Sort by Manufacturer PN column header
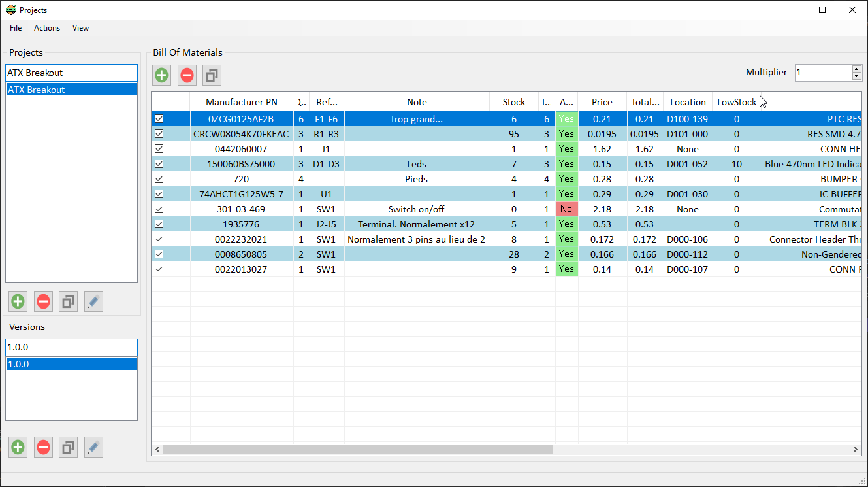The height and width of the screenshot is (487, 868). tap(242, 102)
